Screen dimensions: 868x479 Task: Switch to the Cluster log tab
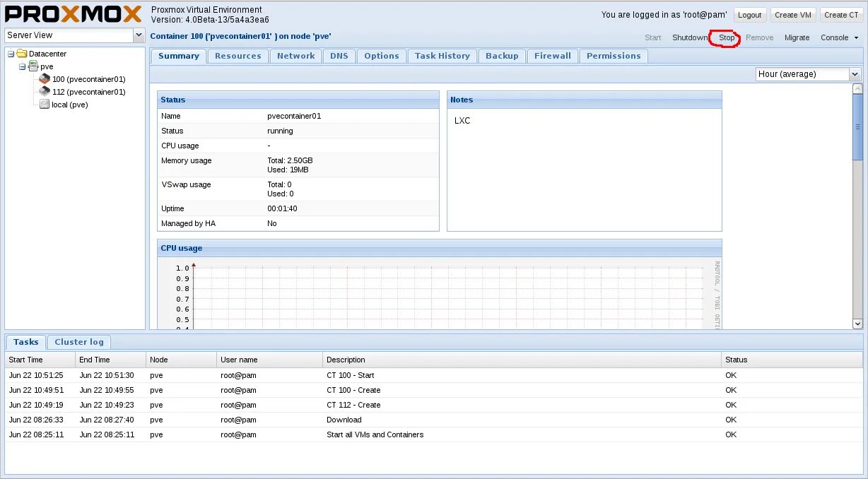(79, 342)
